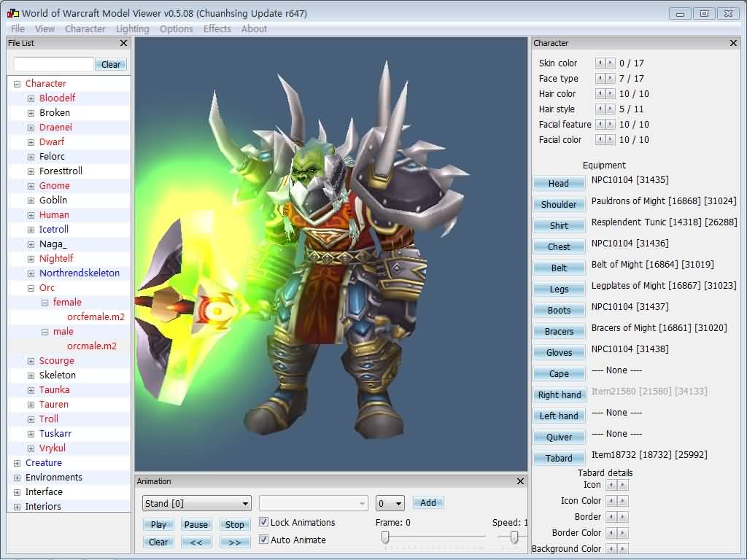
Task: Select orcmale.m2 in the file list
Action: [91, 346]
